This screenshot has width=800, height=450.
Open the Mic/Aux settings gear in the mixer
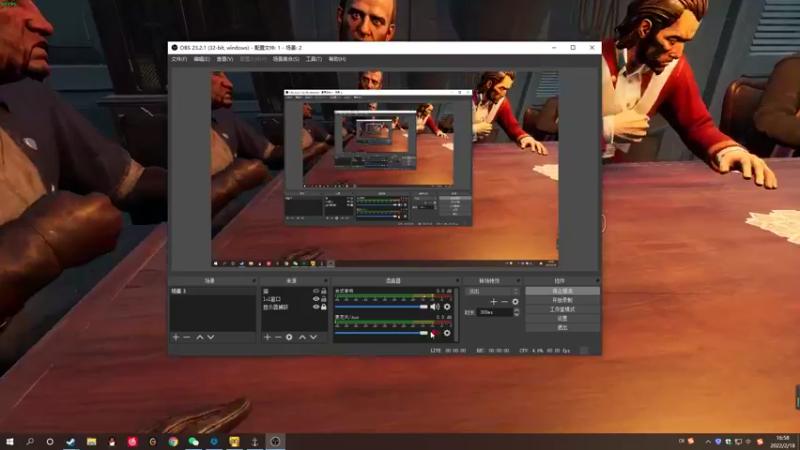447,333
